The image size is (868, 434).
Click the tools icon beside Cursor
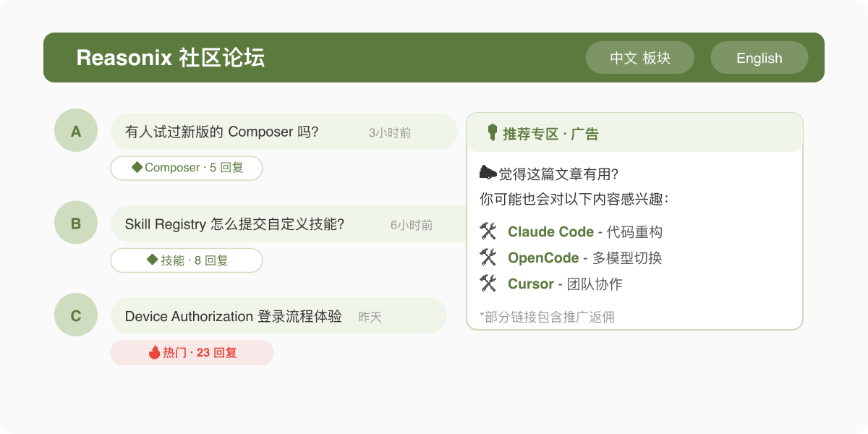(x=488, y=284)
